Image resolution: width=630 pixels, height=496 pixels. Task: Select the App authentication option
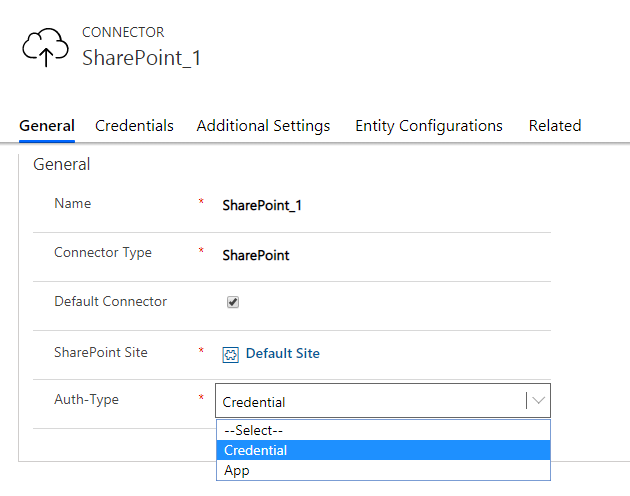(383, 470)
